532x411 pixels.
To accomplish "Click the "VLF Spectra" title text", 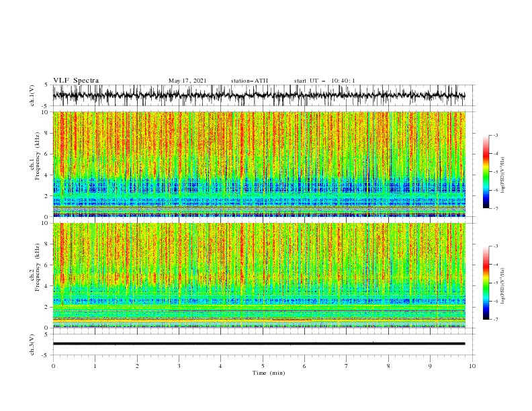I will point(76,81).
